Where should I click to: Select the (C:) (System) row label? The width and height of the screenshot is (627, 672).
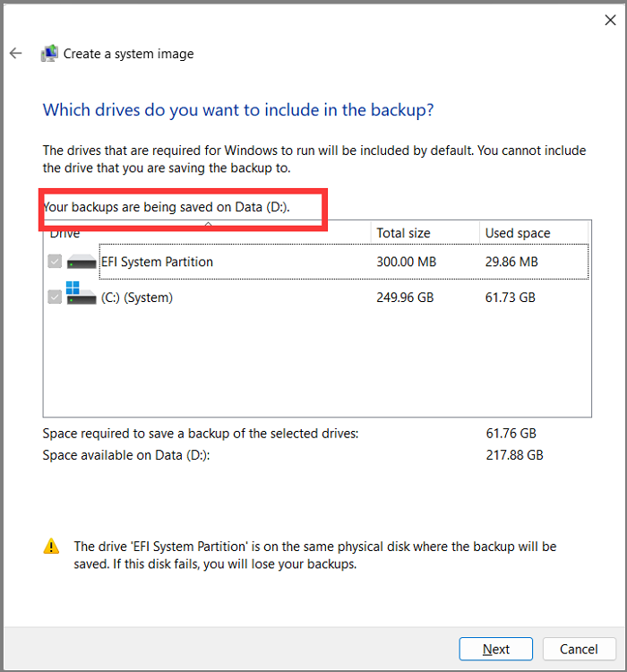137,297
